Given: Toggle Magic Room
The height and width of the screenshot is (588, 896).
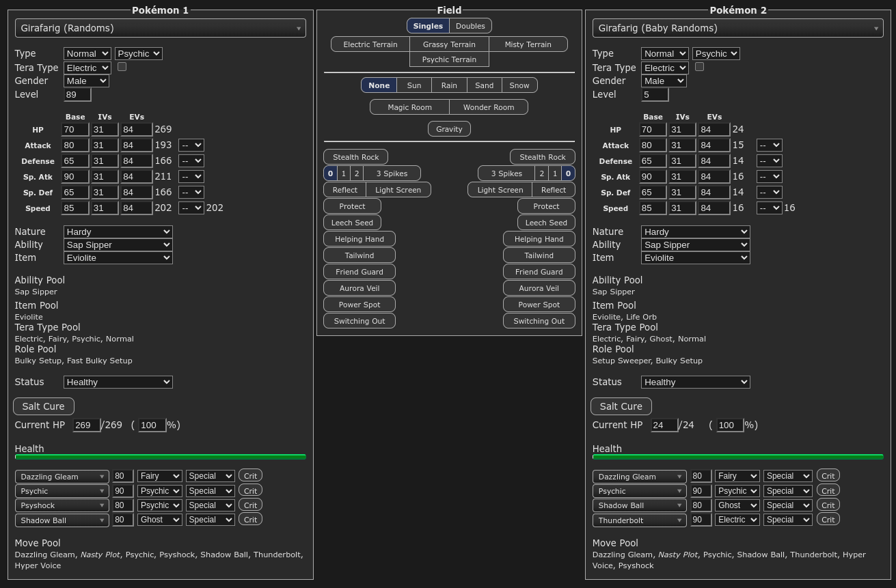Looking at the screenshot, I should pos(409,107).
